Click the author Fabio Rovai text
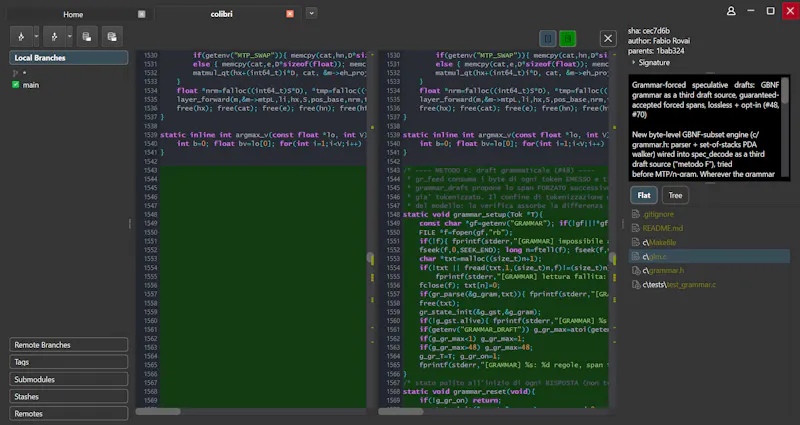This screenshot has width=800, height=425. click(659, 41)
